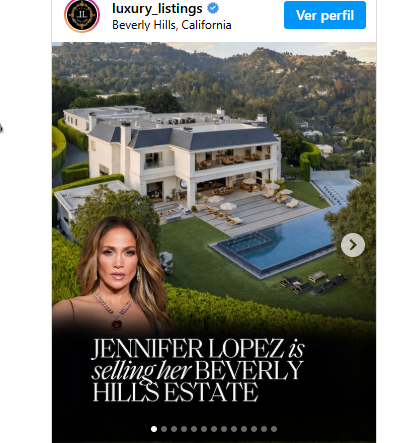This screenshot has width=401, height=443.
Task: Click the Ver perfil button
Action: click(325, 15)
